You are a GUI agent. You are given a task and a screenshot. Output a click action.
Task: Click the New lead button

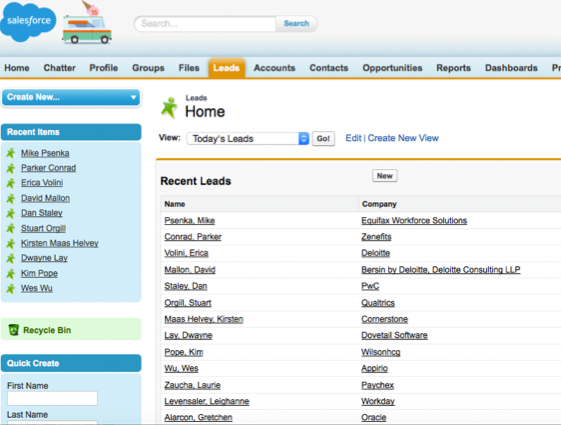pyautogui.click(x=385, y=176)
